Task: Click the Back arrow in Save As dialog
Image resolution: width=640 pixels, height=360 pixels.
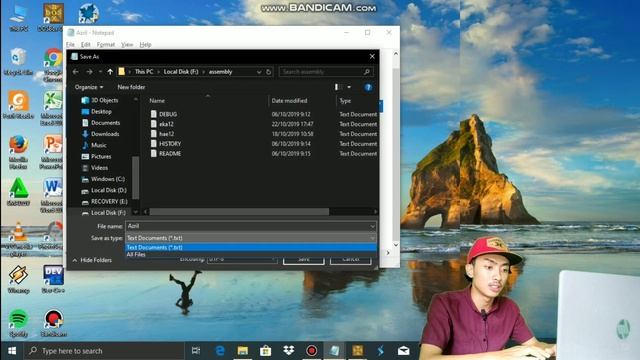Action: 76,72
